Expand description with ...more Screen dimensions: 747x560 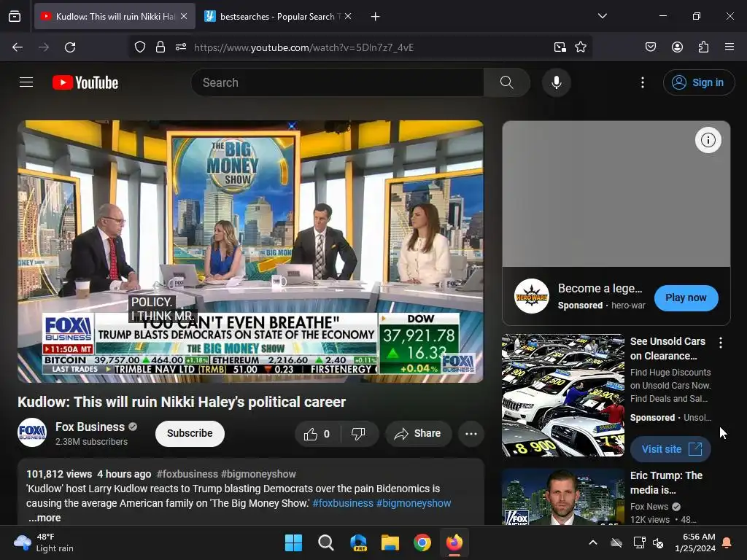tap(44, 518)
